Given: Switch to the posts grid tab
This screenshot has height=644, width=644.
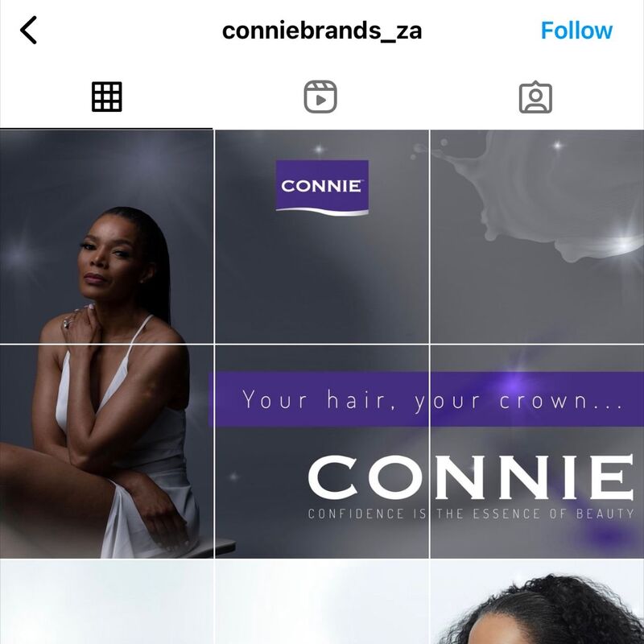Looking at the screenshot, I should point(107,97).
